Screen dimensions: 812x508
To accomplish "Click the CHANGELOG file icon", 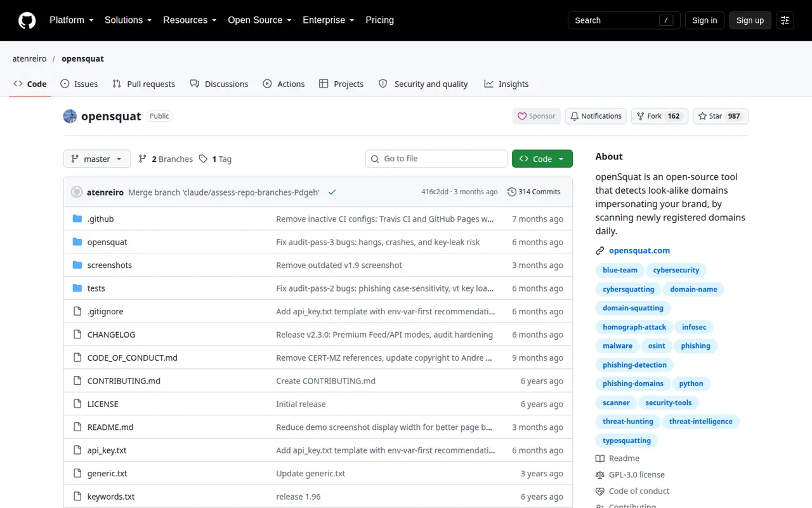I will pyautogui.click(x=77, y=335).
